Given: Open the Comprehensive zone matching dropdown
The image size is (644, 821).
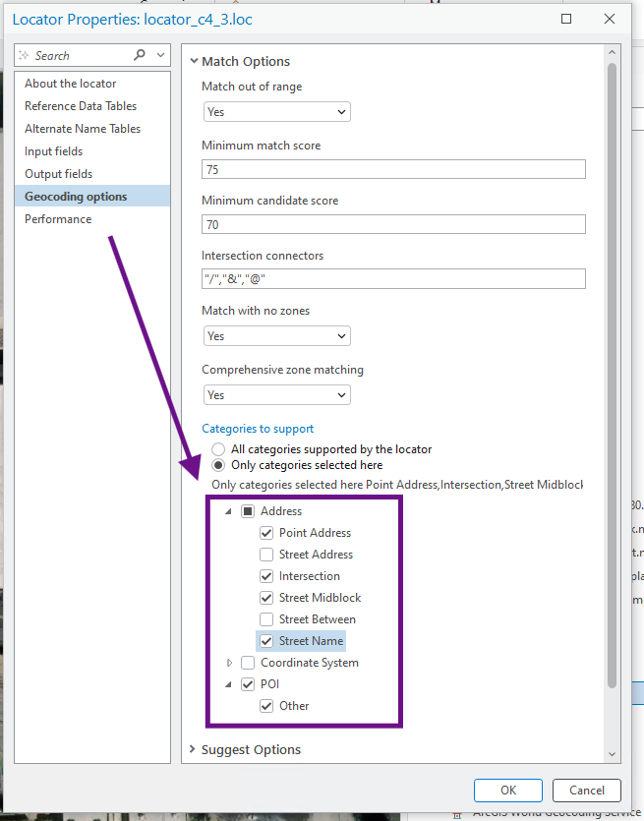Looking at the screenshot, I should point(276,395).
